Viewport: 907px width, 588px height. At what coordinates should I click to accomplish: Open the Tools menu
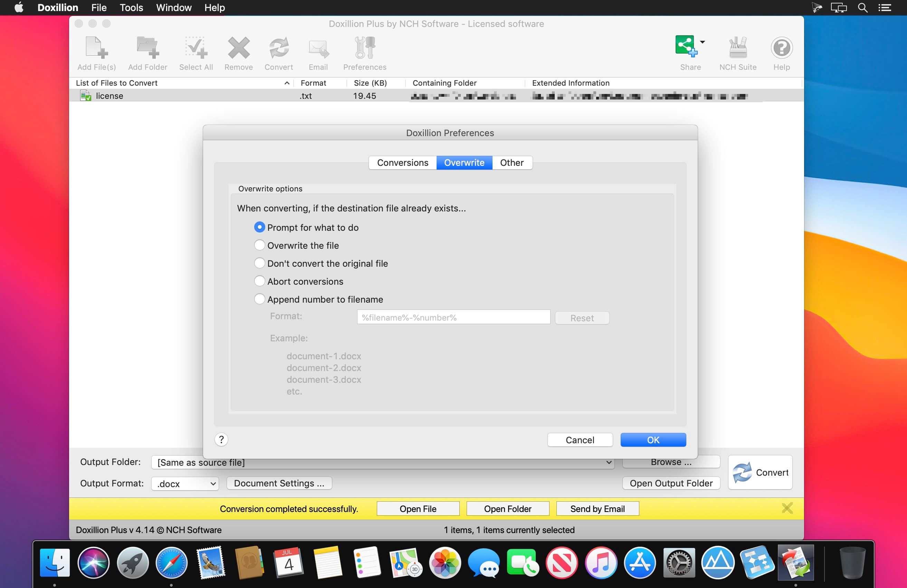(131, 8)
